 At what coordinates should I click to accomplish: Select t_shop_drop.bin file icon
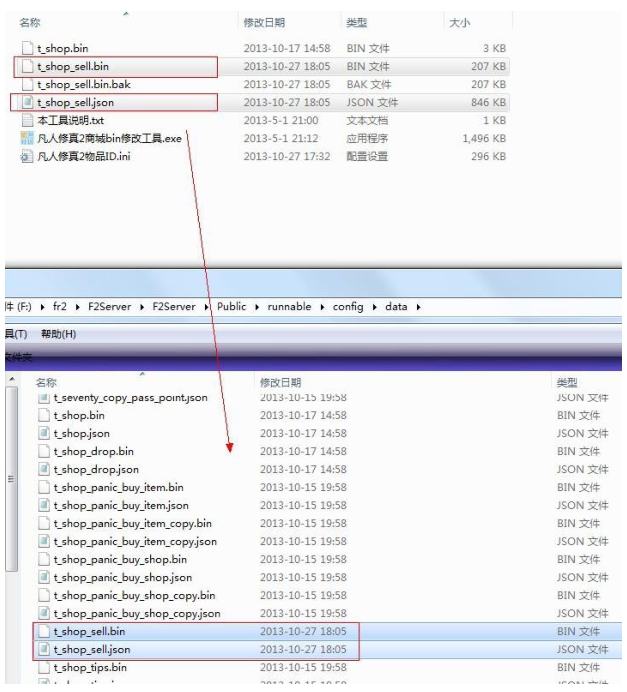(44, 451)
